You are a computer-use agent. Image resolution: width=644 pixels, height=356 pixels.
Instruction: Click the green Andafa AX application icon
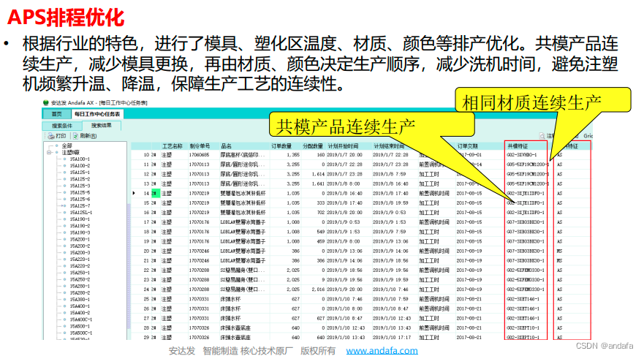[46, 102]
